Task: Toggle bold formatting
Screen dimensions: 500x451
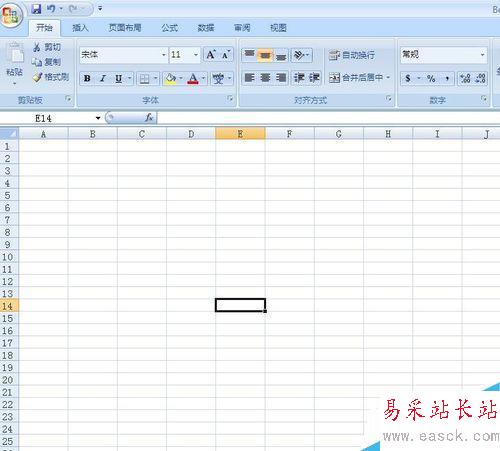Action: (87, 79)
